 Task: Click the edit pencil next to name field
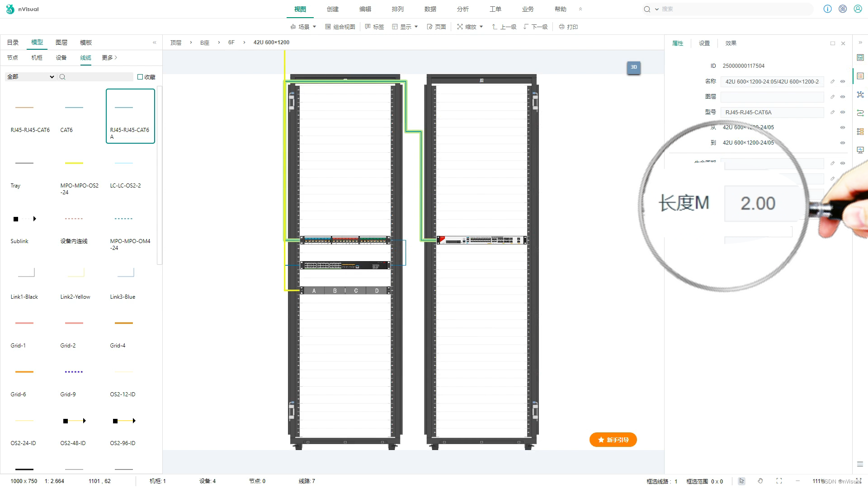[832, 82]
